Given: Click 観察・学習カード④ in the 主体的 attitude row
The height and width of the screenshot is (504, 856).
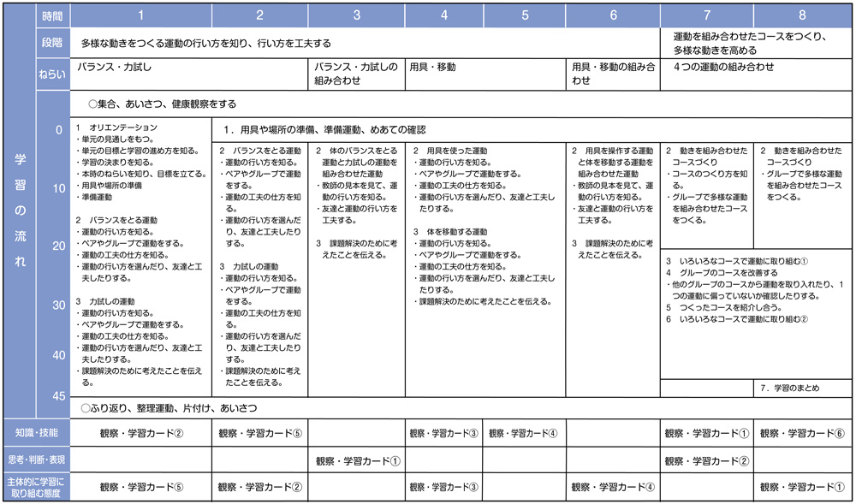Looking at the screenshot, I should coord(613,487).
